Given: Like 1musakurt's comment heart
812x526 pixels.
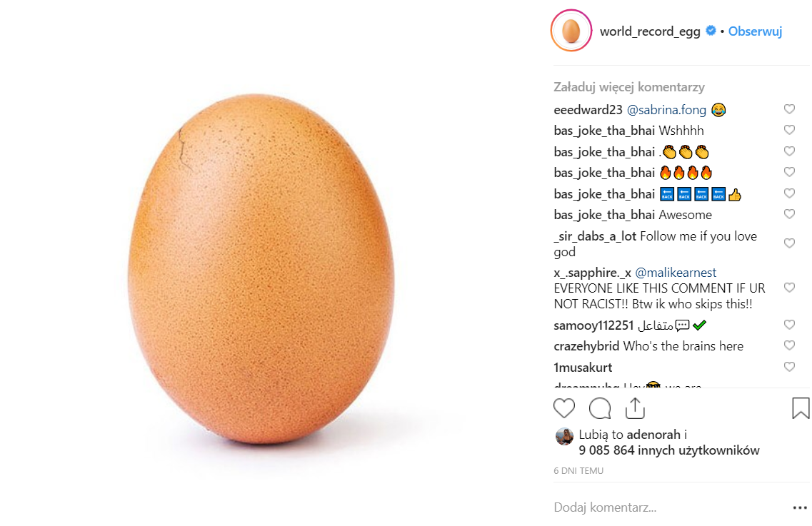Looking at the screenshot, I should (789, 367).
